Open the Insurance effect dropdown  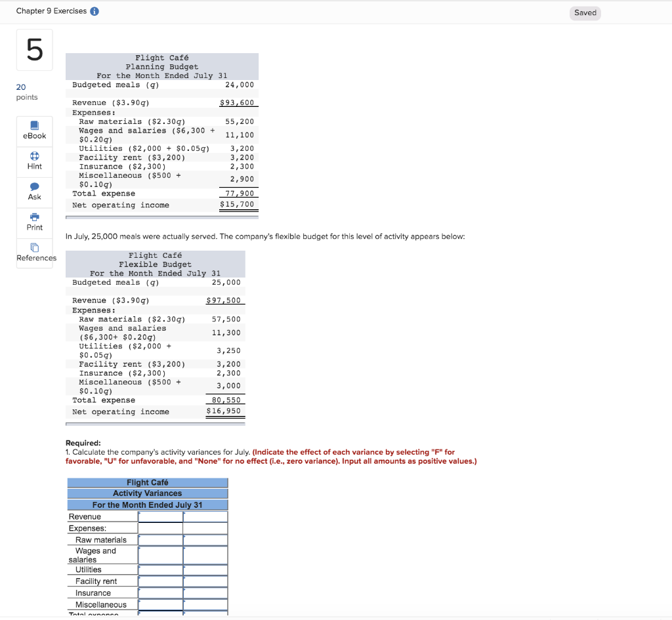205,593
